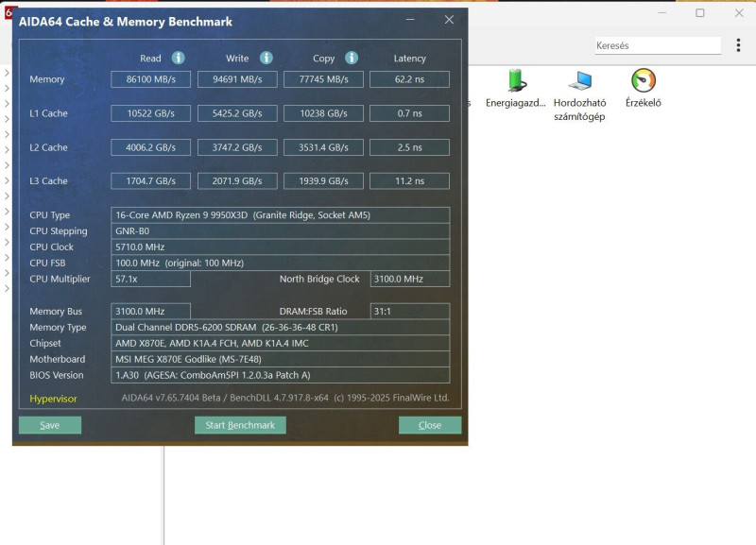Click the Memory row label
This screenshot has width=756, height=545.
(x=46, y=79)
